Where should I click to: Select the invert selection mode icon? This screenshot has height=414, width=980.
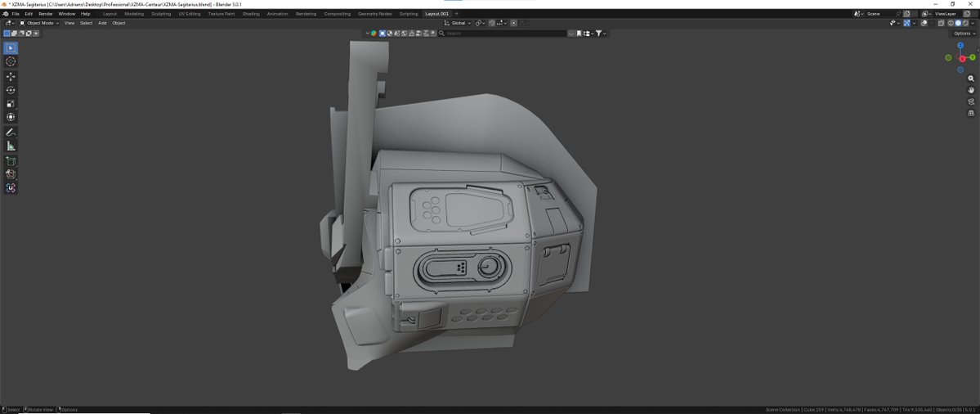click(x=29, y=34)
